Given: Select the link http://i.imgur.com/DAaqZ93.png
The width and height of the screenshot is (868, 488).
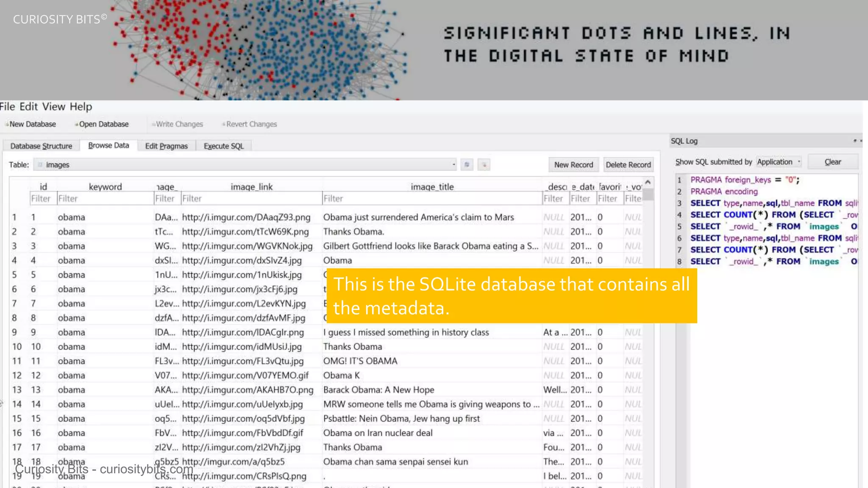Looking at the screenshot, I should (246, 217).
